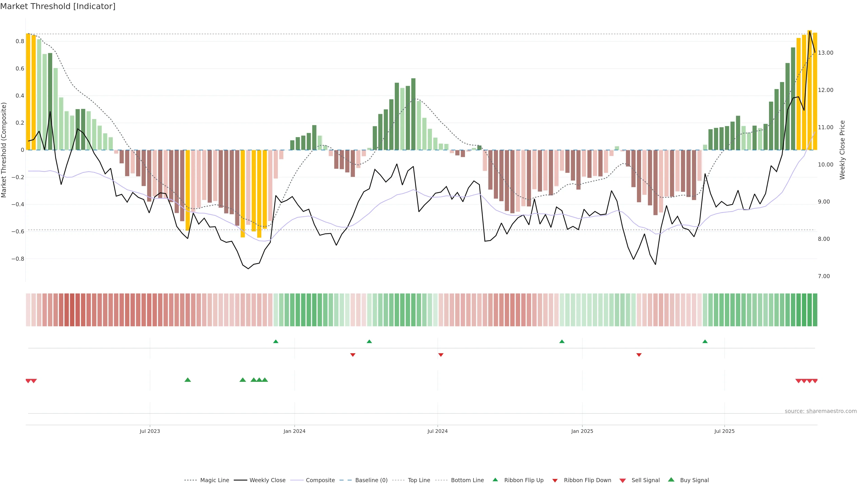Click the Buy Signal legend entry
Image resolution: width=868 pixels, height=488 pixels.
click(694, 480)
